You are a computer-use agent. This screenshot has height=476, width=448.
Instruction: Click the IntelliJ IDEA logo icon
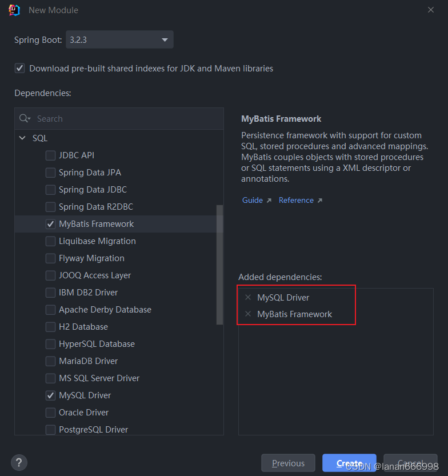tap(14, 10)
